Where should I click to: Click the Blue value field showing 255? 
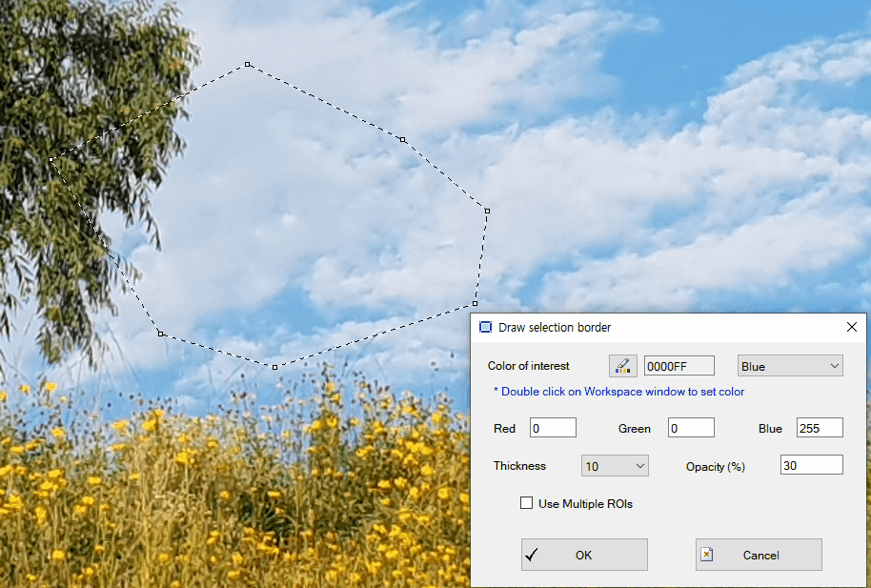[x=820, y=428]
